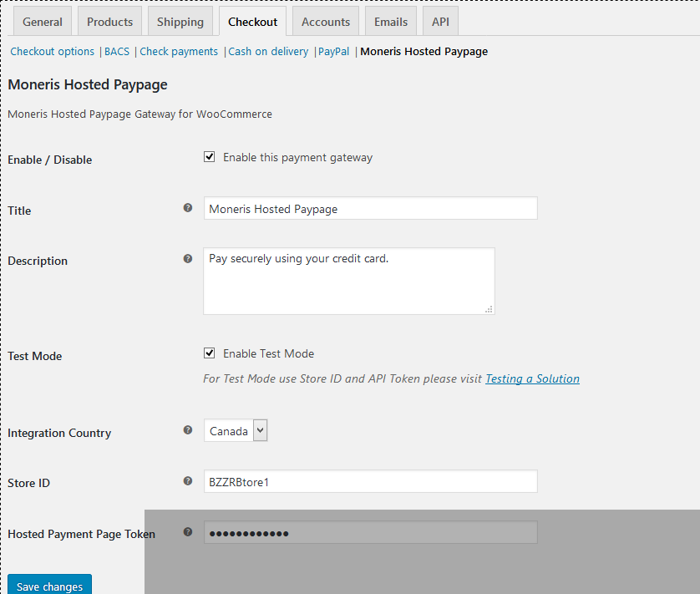Go to Cash on delivery settings
The height and width of the screenshot is (594, 700).
click(x=268, y=52)
